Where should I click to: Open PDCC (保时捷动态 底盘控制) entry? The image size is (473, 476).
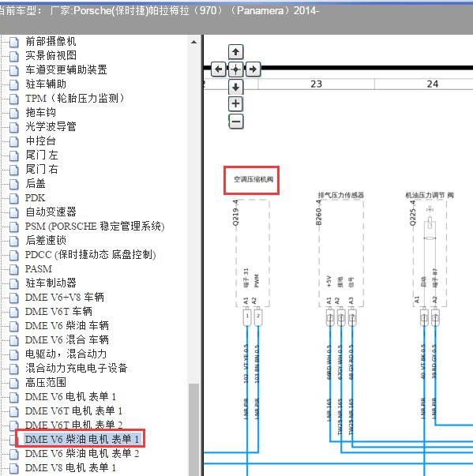(91, 254)
